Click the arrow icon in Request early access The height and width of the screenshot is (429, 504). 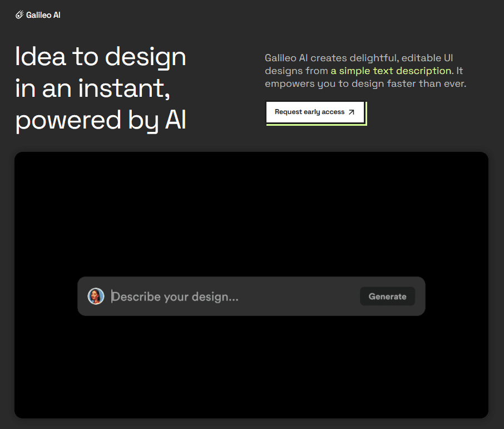click(x=352, y=112)
